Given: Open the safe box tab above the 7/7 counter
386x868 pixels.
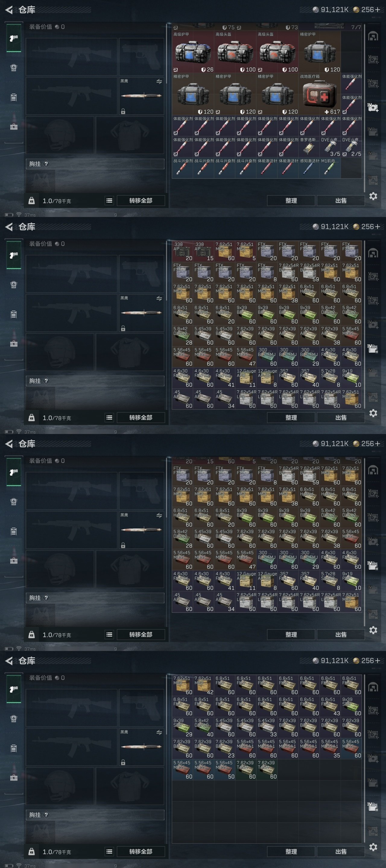Looking at the screenshot, I should pyautogui.click(x=373, y=36).
